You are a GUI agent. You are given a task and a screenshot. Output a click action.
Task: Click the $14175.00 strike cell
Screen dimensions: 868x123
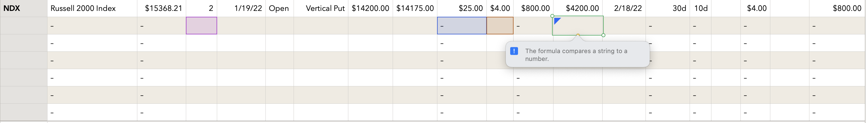point(415,8)
